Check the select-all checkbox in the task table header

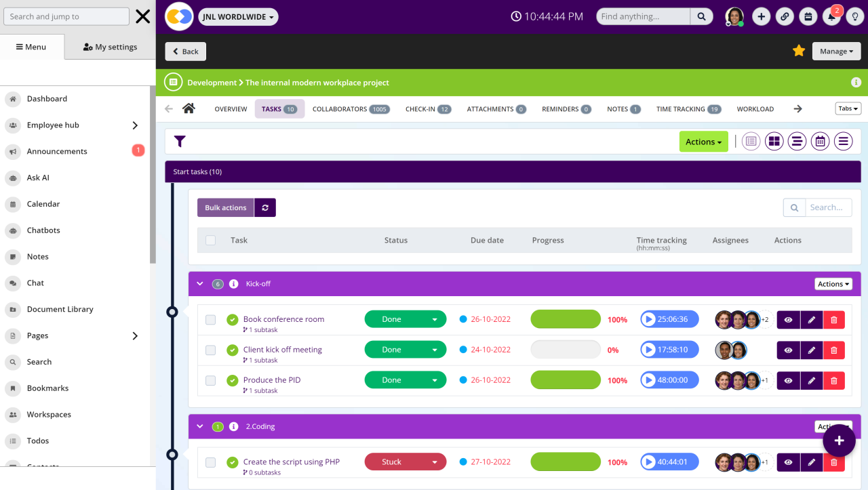[210, 240]
